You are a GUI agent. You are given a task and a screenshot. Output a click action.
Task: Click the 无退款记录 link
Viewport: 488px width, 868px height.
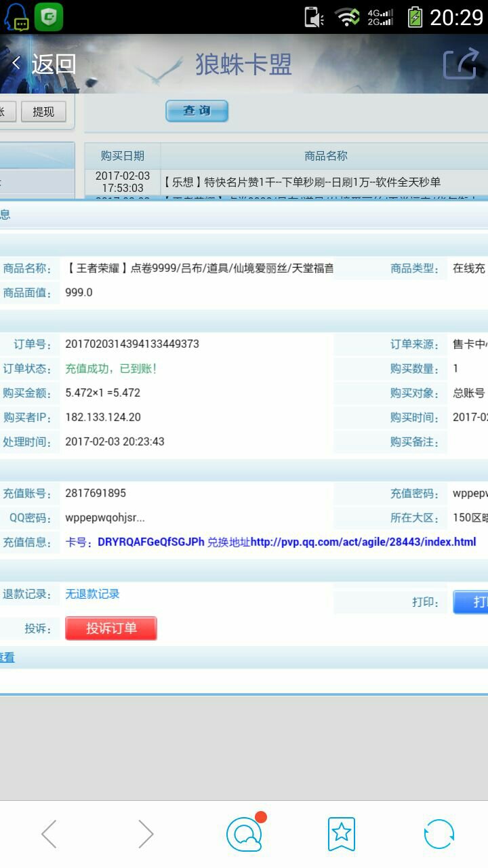92,594
